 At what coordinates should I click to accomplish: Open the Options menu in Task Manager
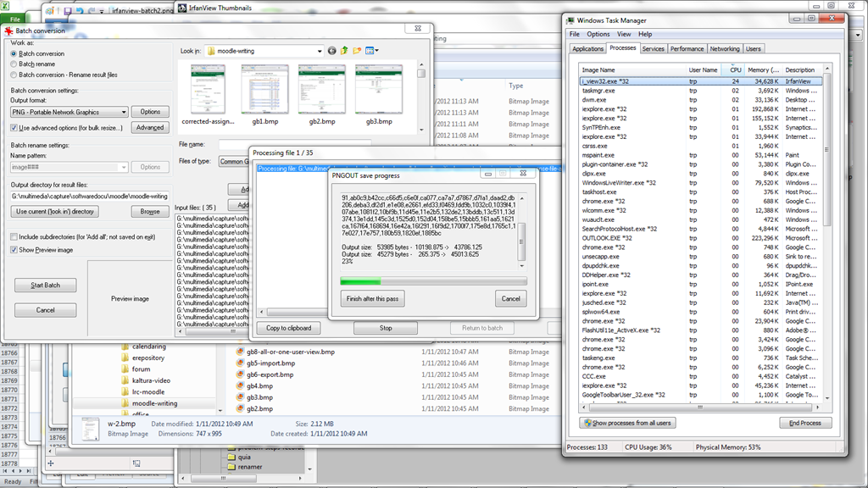598,35
